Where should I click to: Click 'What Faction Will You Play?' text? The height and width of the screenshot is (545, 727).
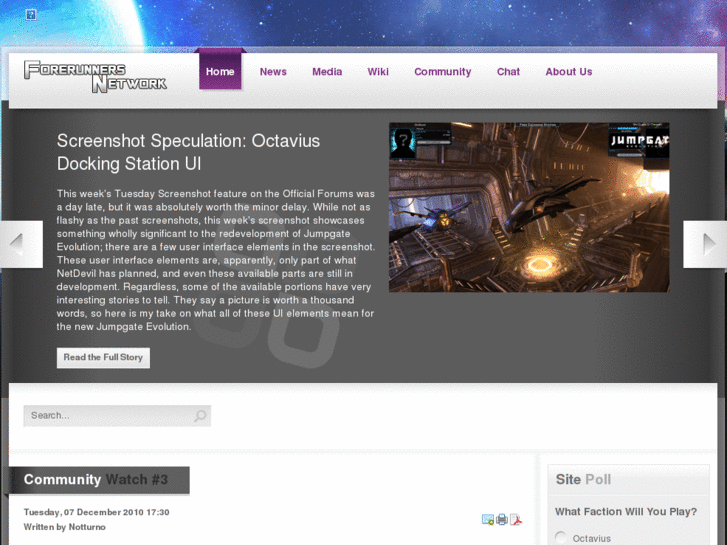pos(626,512)
